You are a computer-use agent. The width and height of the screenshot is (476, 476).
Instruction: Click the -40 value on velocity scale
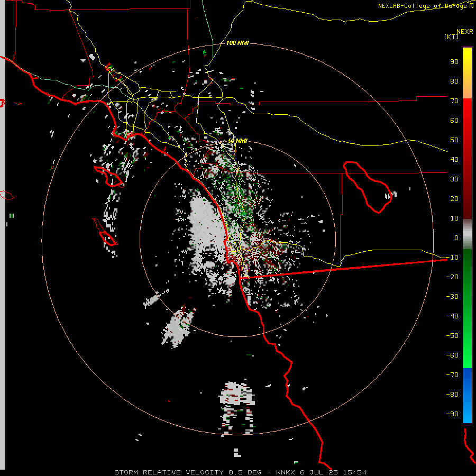point(452,316)
